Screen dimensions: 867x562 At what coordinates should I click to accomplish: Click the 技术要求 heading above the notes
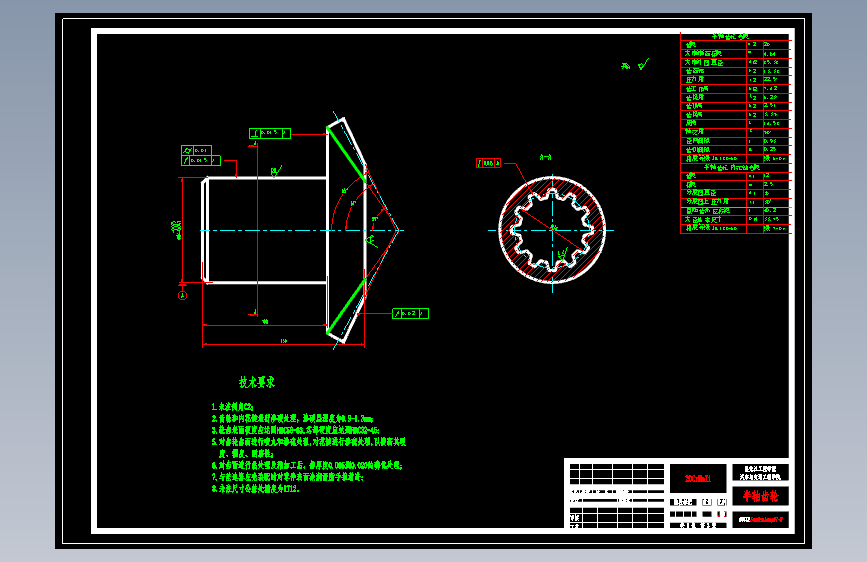(257, 382)
